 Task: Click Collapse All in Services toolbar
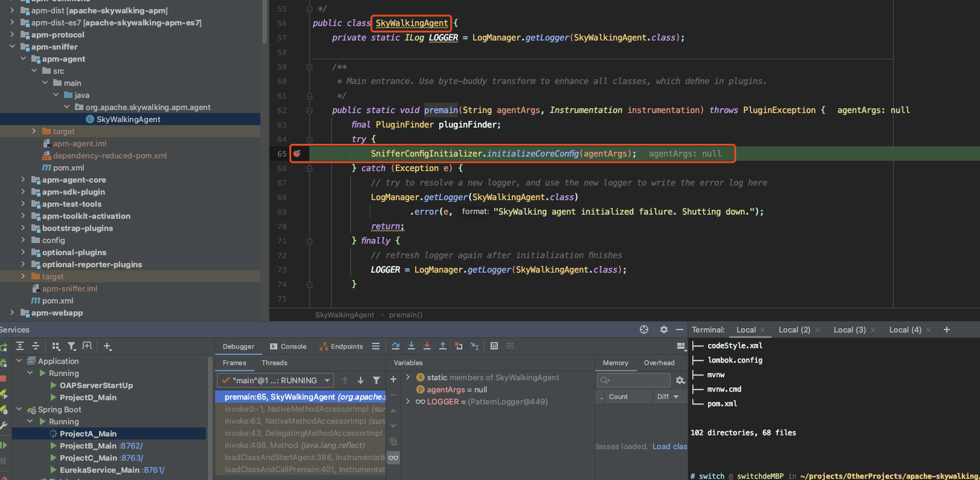pyautogui.click(x=36, y=346)
